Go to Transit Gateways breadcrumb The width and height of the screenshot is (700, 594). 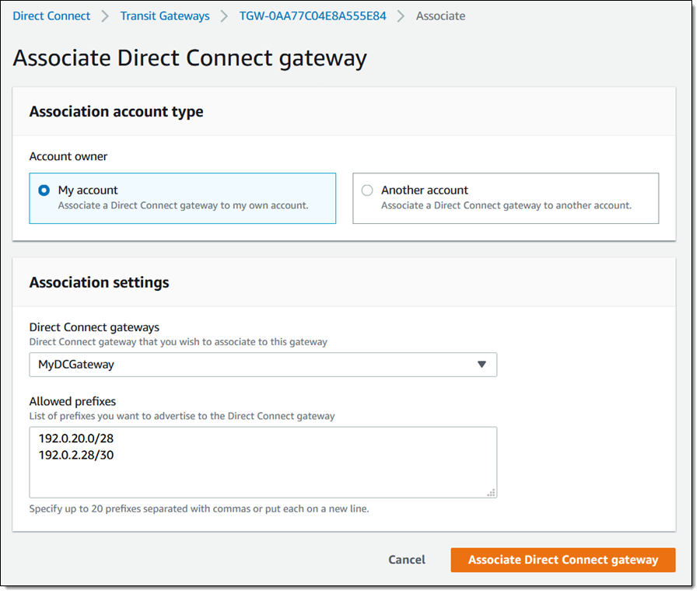(165, 16)
